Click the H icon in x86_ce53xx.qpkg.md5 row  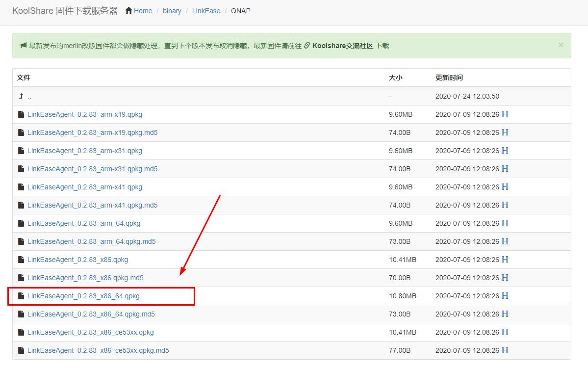coord(505,350)
